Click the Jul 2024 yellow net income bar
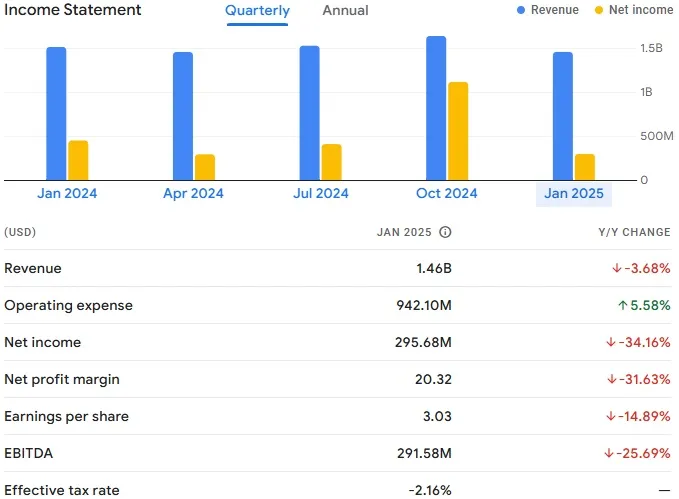679x499 pixels. pos(331,162)
